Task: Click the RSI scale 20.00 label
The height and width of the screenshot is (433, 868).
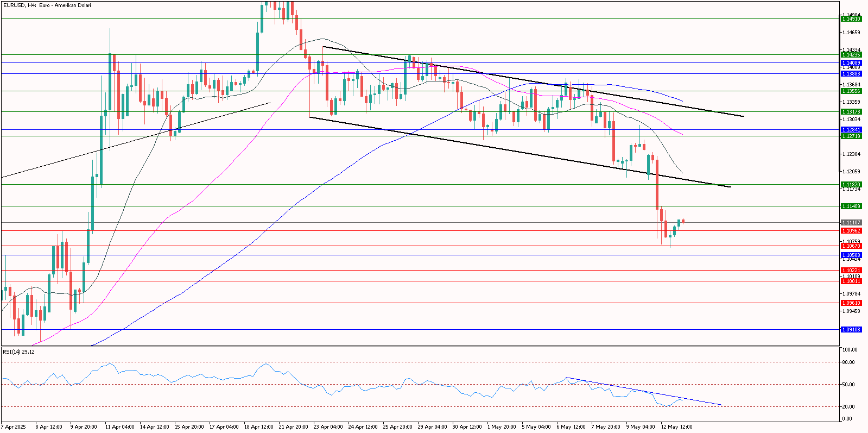Action: click(x=848, y=407)
